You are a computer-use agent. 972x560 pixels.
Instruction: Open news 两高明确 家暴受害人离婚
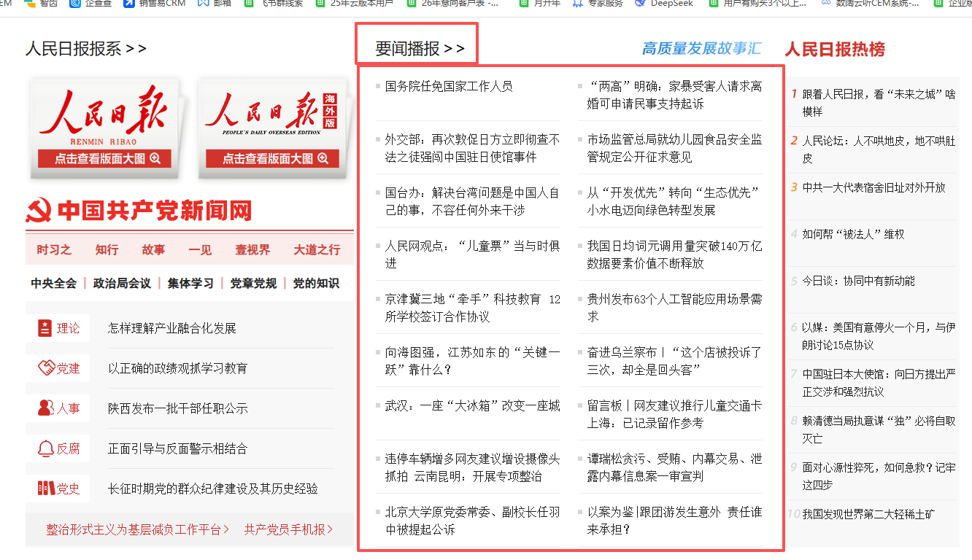674,95
